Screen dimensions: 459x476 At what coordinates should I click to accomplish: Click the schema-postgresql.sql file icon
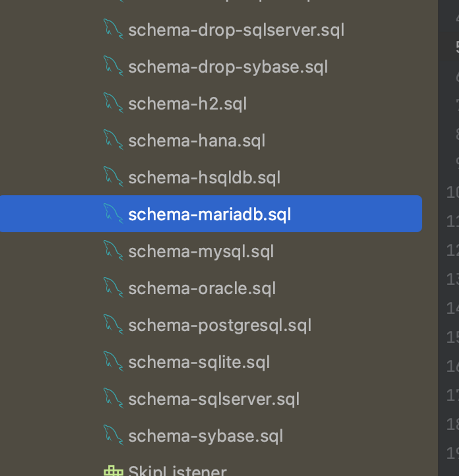(x=113, y=324)
